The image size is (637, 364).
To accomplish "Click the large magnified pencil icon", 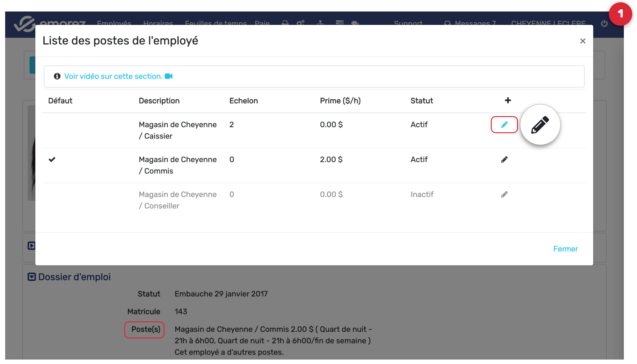I will pos(540,125).
